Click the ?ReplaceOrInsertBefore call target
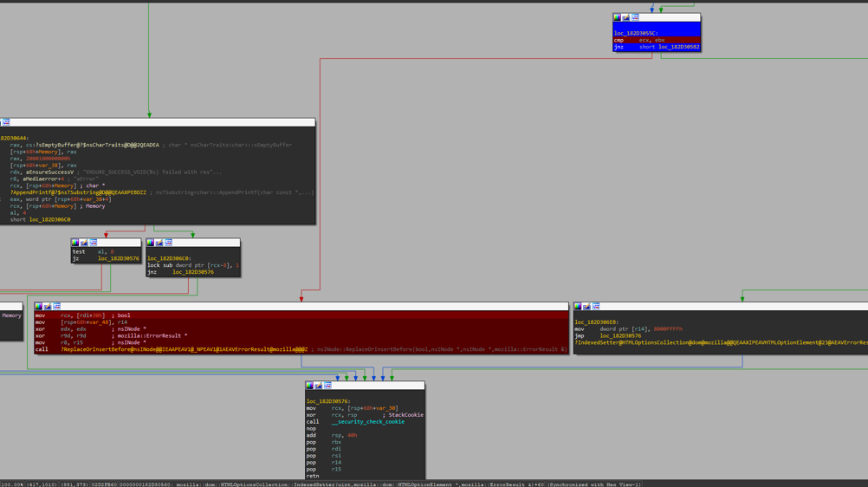The image size is (868, 487). (x=184, y=349)
